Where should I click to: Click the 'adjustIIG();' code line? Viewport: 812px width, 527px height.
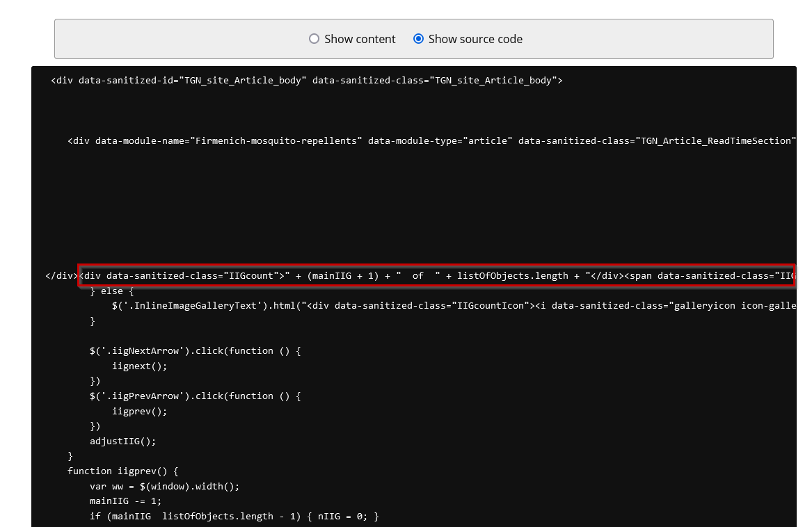[122, 441]
